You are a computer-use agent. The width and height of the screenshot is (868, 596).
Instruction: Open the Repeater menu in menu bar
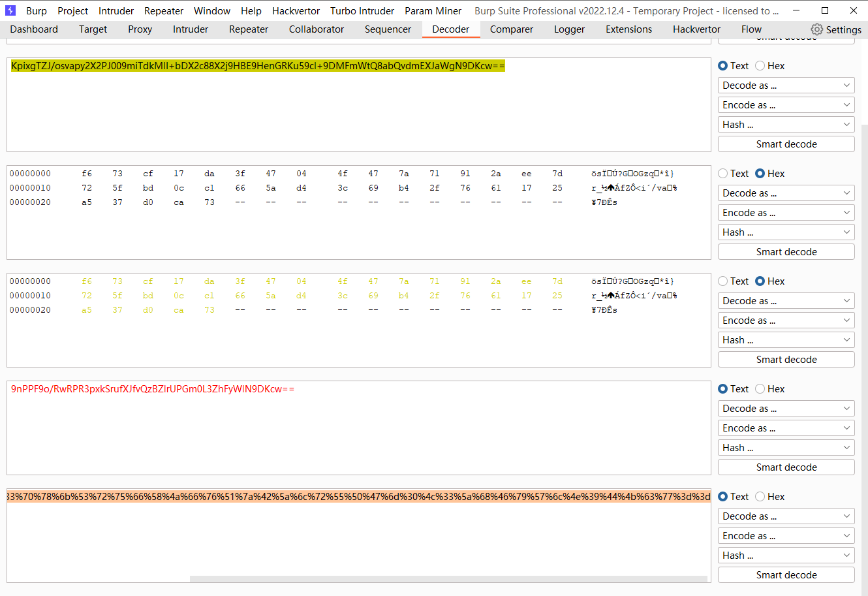coord(164,10)
